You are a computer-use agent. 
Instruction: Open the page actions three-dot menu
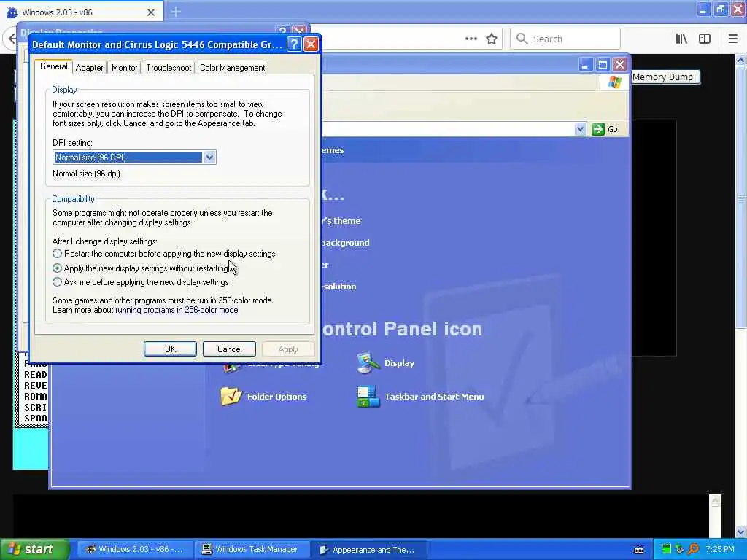[x=471, y=39]
